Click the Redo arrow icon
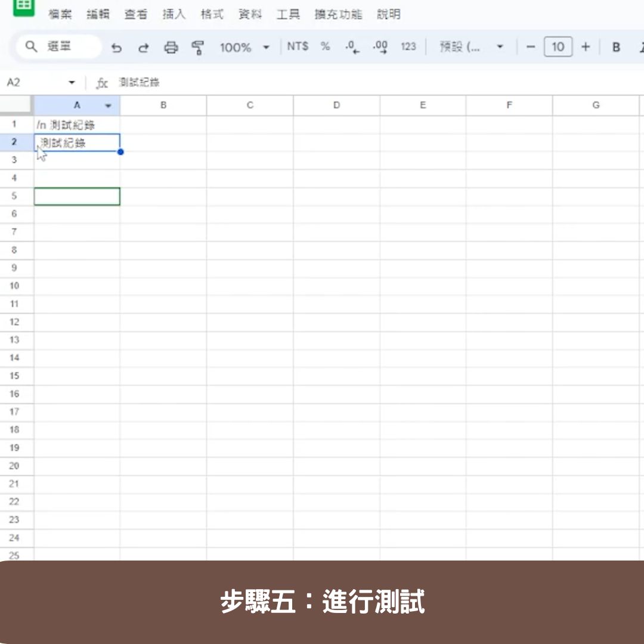The image size is (644, 644). click(x=143, y=48)
